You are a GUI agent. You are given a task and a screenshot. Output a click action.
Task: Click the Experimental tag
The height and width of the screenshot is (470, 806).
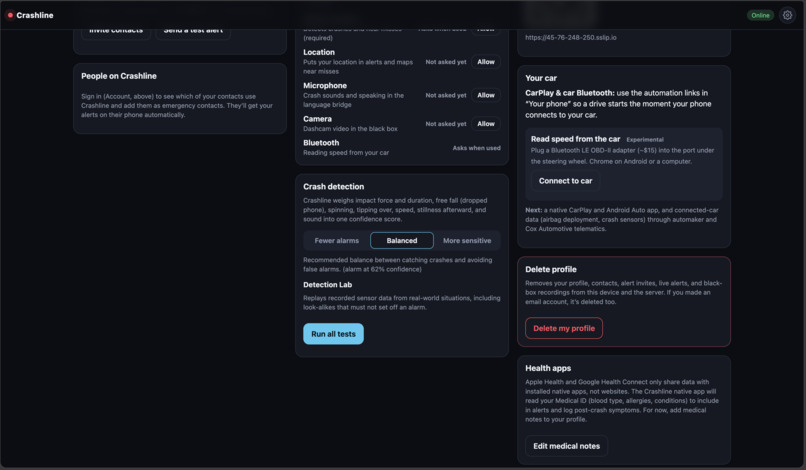coord(645,139)
